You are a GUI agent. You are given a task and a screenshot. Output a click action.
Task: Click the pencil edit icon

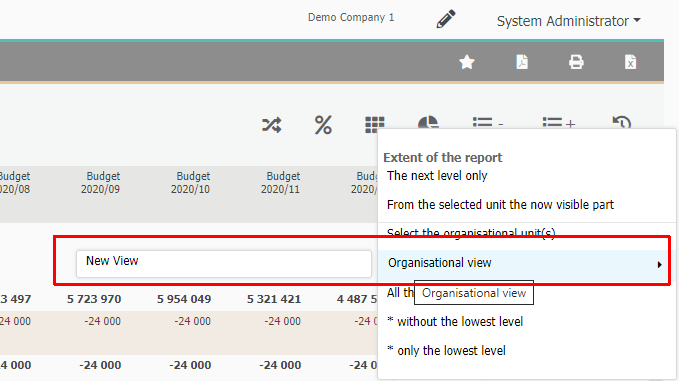[446, 19]
